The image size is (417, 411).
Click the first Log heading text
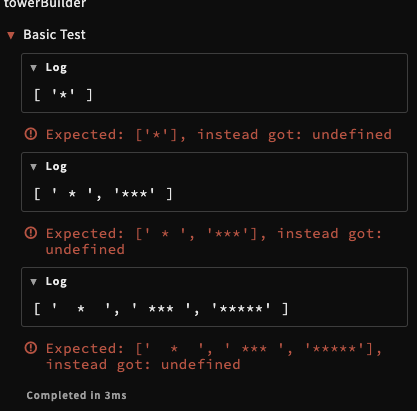tap(56, 68)
